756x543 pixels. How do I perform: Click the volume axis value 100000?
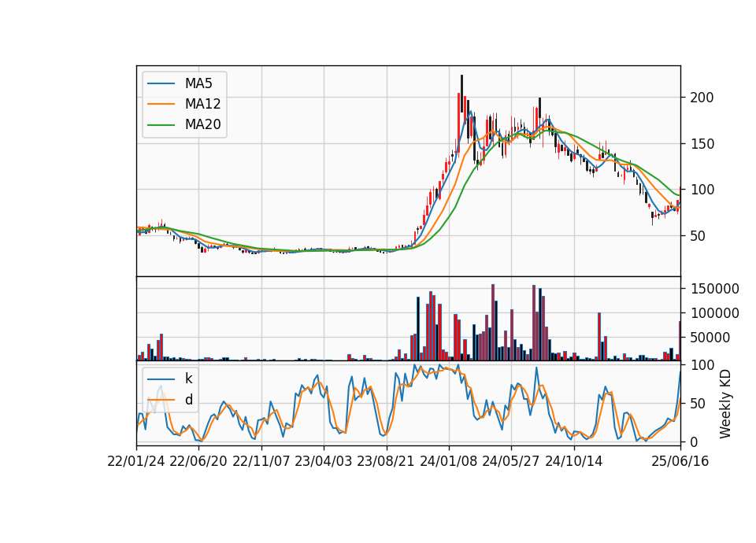pos(714,313)
